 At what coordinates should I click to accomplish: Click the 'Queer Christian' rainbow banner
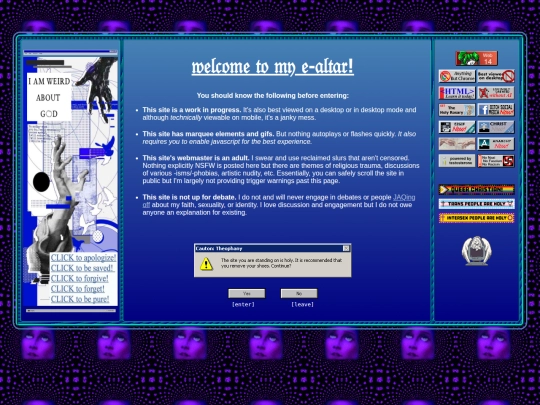477,189
